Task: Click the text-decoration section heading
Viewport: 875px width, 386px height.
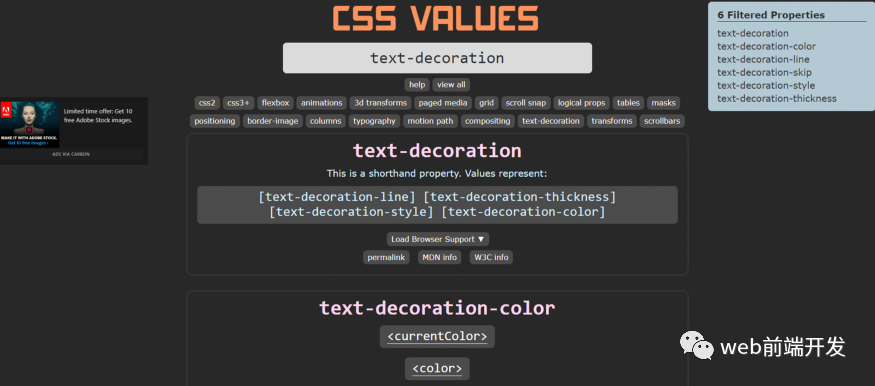Action: tap(437, 151)
